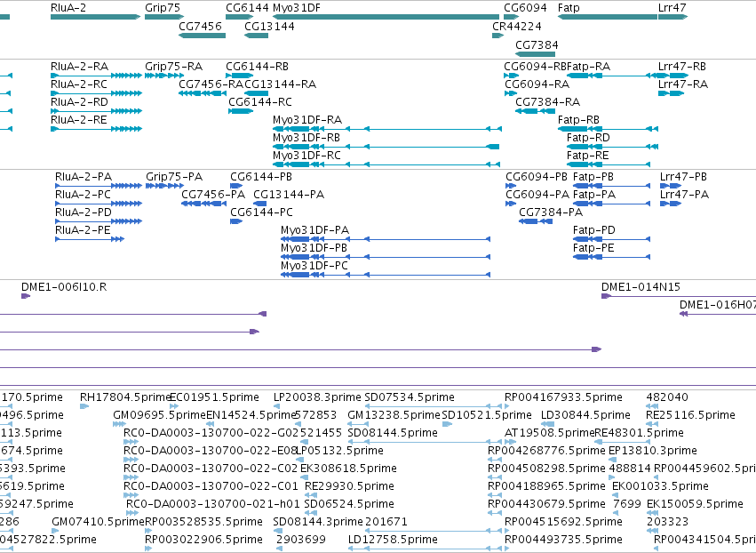Click Fatp-RD transcript label

(x=588, y=138)
